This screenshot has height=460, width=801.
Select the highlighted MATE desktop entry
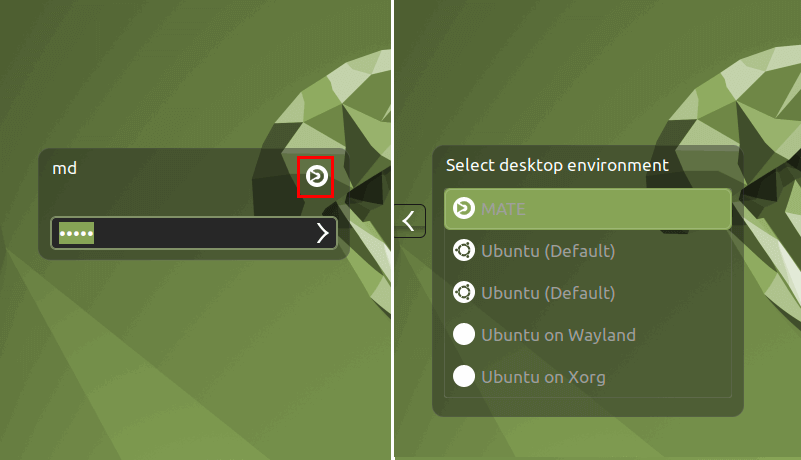point(587,209)
